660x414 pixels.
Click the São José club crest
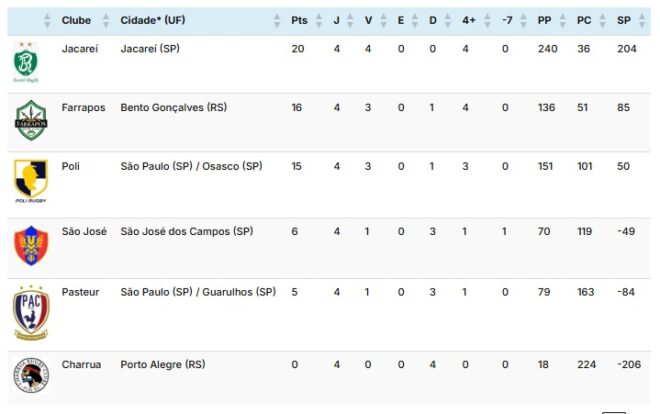pyautogui.click(x=30, y=245)
